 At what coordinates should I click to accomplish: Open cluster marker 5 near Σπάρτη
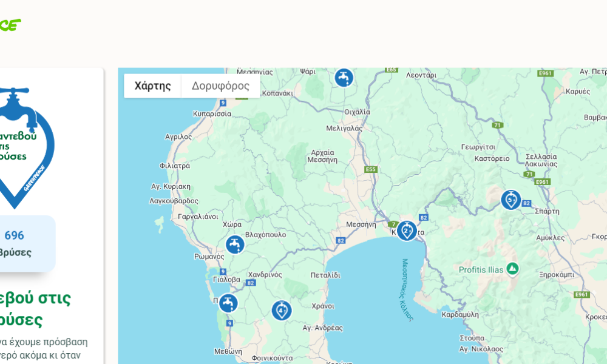point(511,200)
